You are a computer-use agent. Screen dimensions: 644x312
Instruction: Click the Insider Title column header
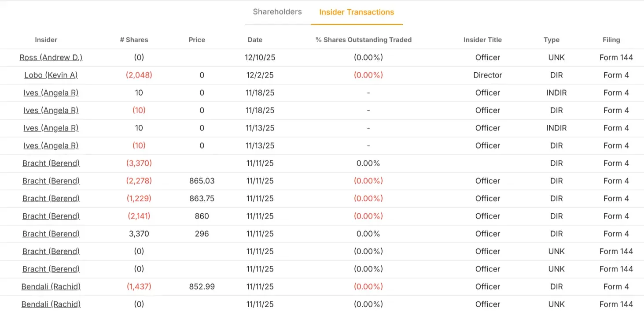(x=482, y=40)
